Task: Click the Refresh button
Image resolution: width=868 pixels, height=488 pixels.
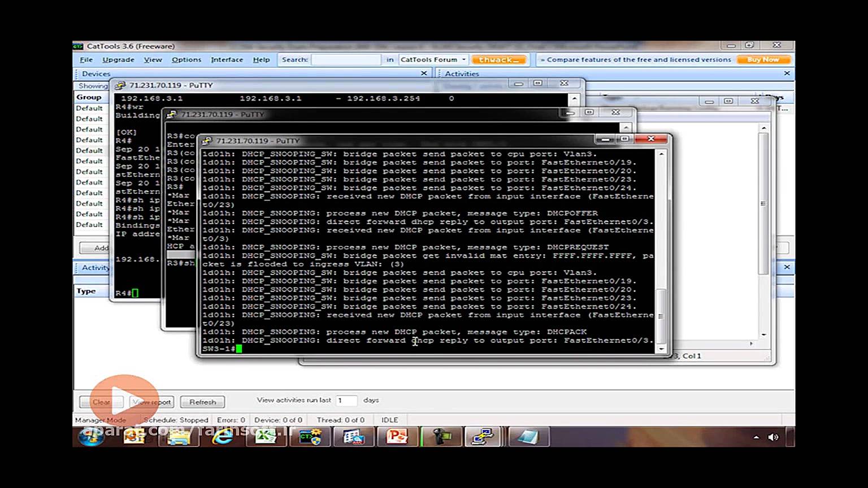Action: [x=202, y=402]
